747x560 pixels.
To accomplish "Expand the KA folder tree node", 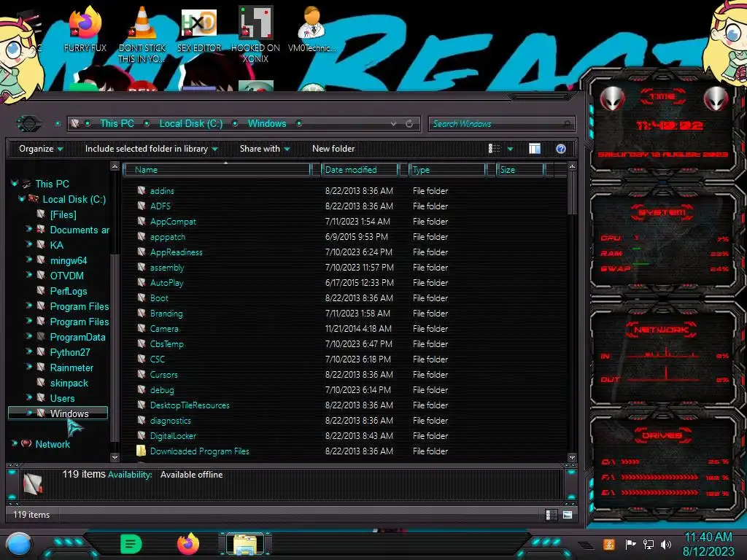I will [29, 244].
